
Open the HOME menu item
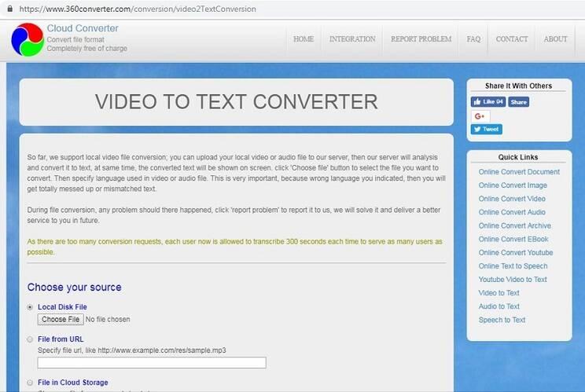click(303, 39)
